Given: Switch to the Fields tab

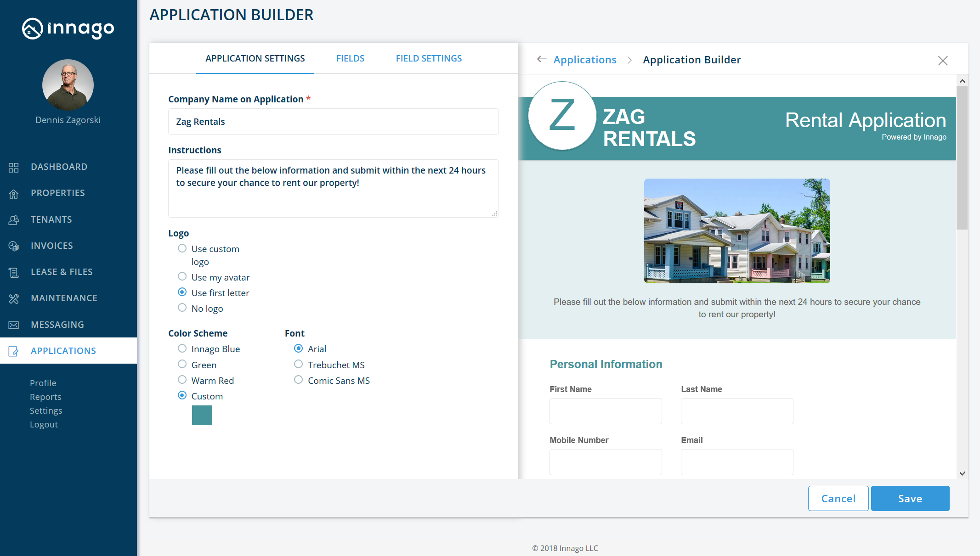Looking at the screenshot, I should [350, 58].
